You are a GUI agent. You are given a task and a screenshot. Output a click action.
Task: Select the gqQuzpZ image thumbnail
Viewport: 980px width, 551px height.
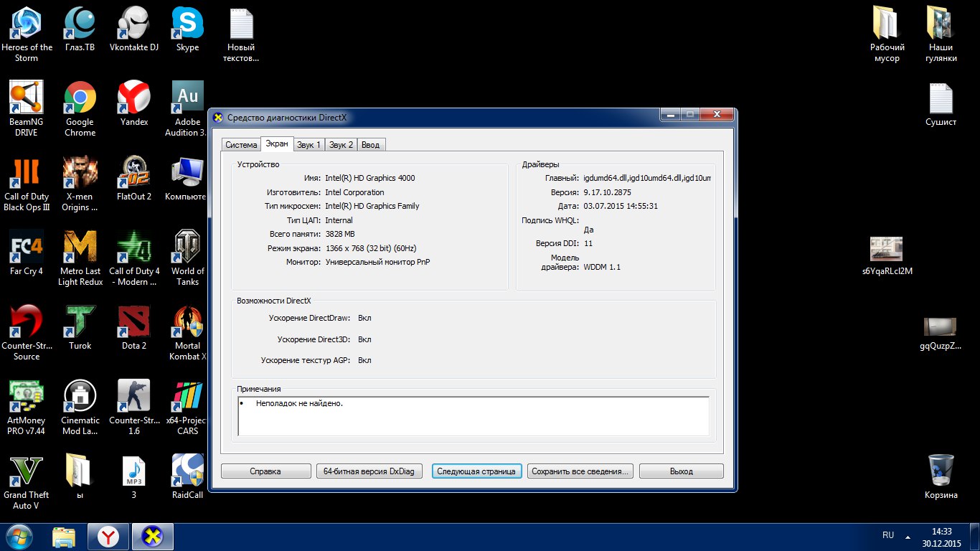[941, 334]
